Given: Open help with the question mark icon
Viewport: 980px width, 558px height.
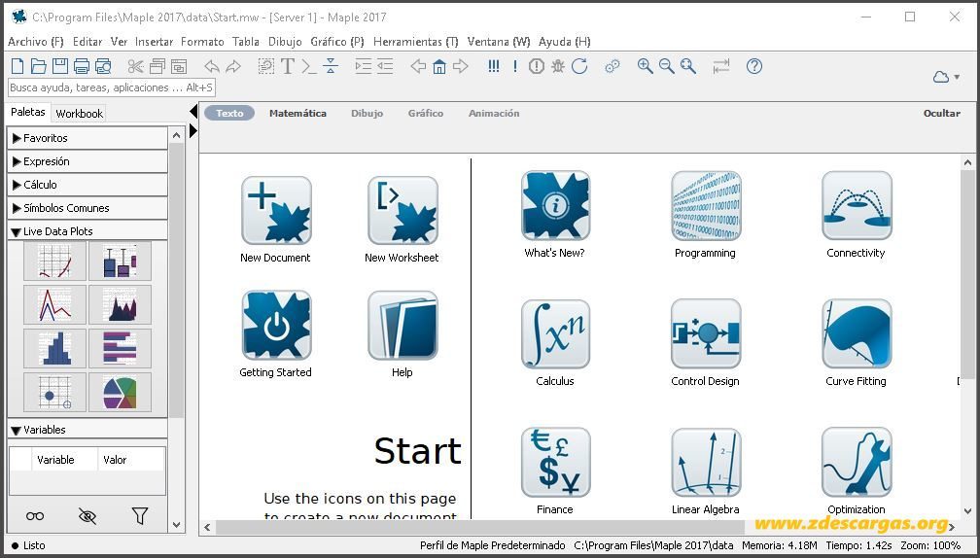Looking at the screenshot, I should point(754,66).
